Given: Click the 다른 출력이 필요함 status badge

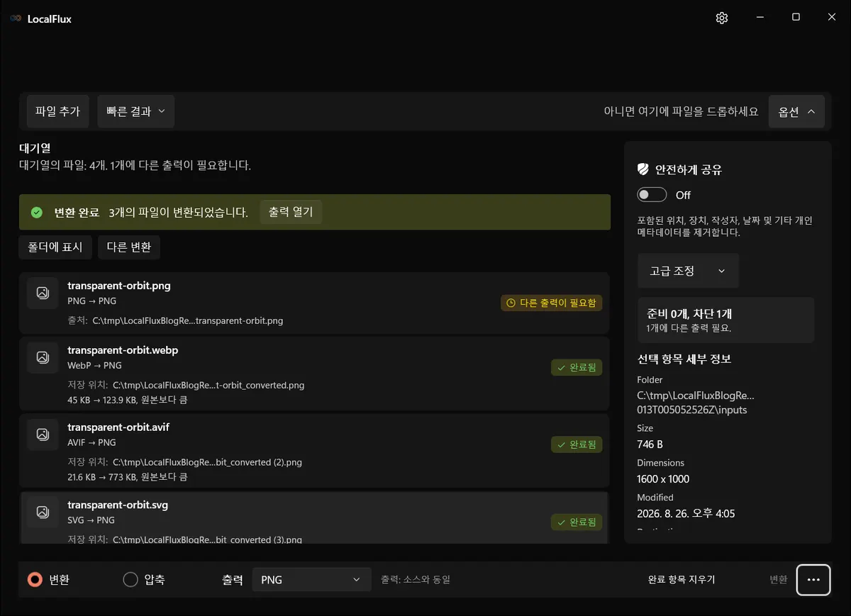Looking at the screenshot, I should 552,303.
